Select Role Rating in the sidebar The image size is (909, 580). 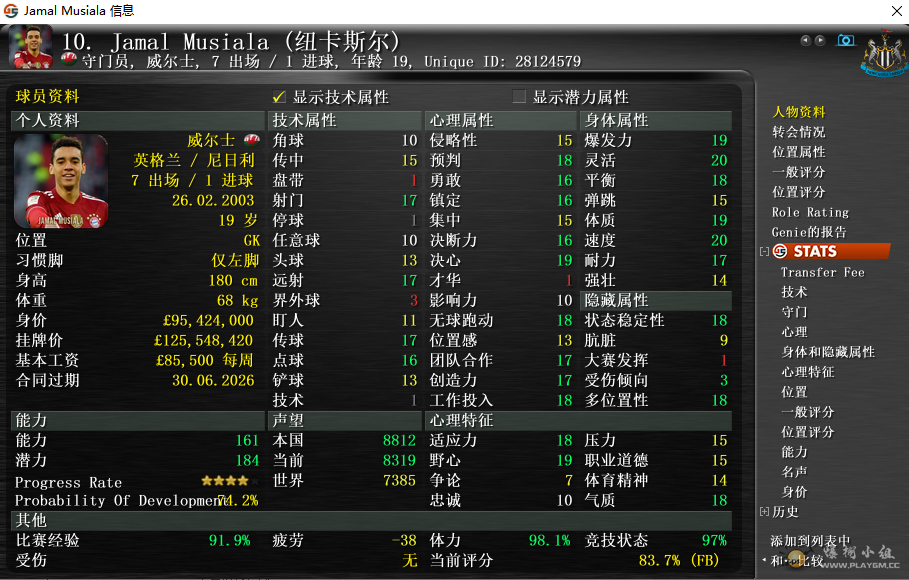(x=809, y=212)
